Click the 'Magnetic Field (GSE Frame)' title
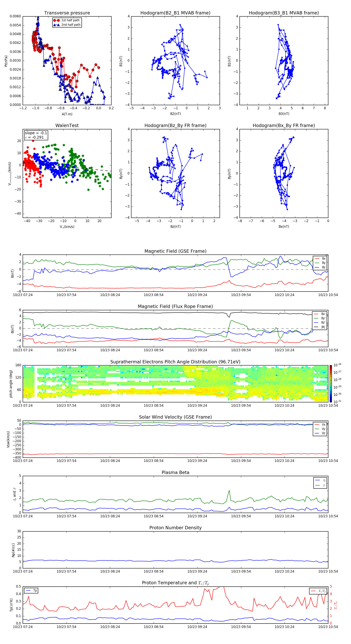The width and height of the screenshot is (351, 644). click(x=175, y=251)
